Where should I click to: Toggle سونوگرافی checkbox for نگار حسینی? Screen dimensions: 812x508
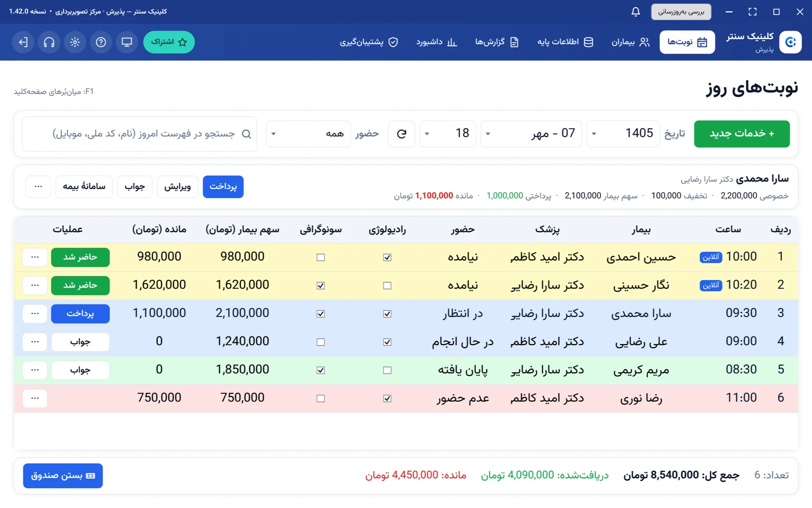click(x=321, y=285)
